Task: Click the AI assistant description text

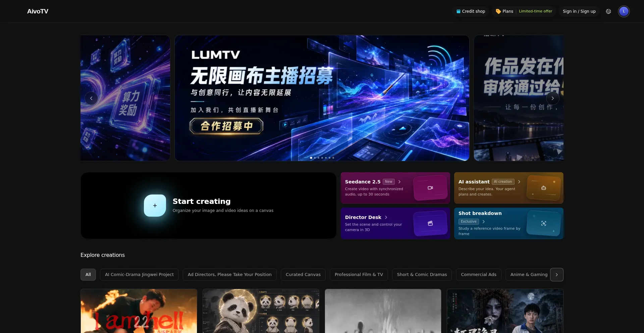Action: 487,191
